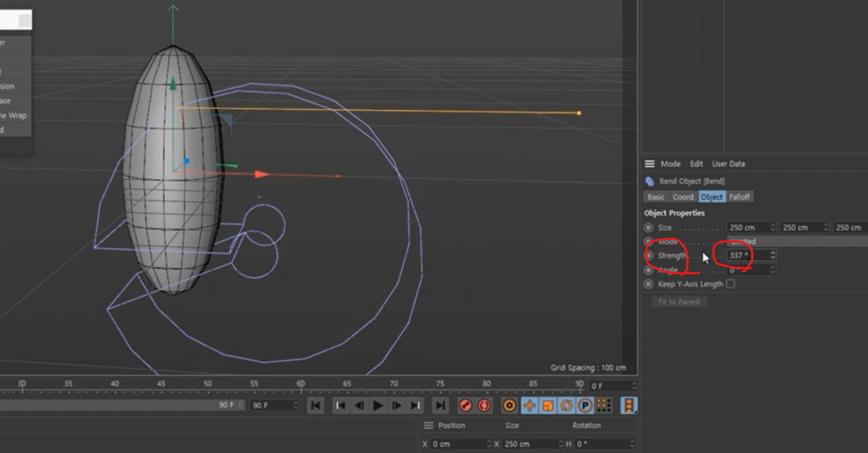
Task: Click the blue Z-axis handle in viewport
Action: click(186, 161)
